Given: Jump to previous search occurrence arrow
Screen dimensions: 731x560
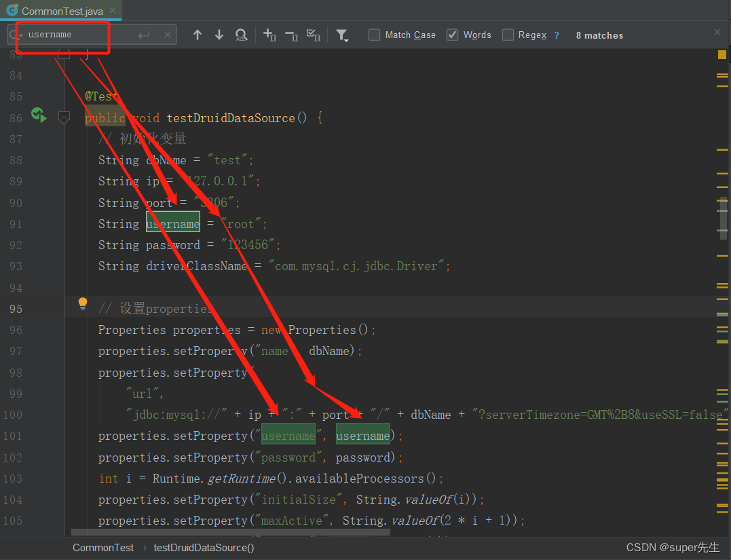Looking at the screenshot, I should click(198, 35).
